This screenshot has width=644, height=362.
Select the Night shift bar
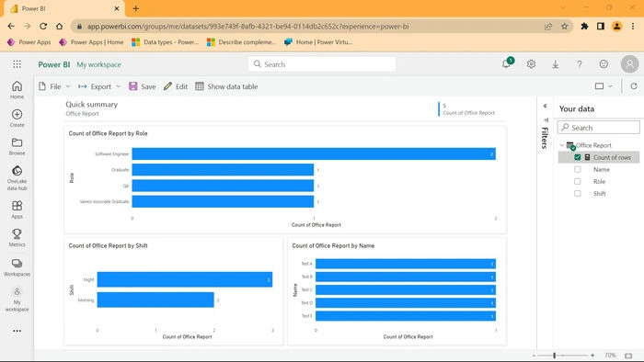click(x=185, y=279)
